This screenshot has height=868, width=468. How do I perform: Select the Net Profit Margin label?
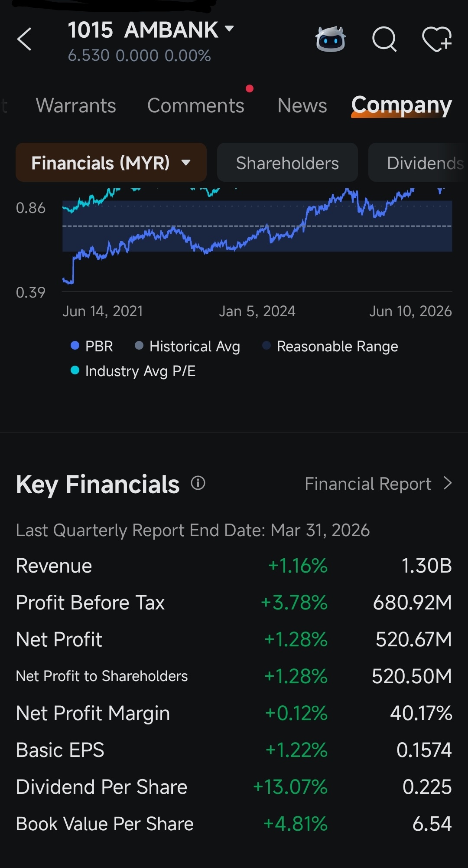(93, 714)
